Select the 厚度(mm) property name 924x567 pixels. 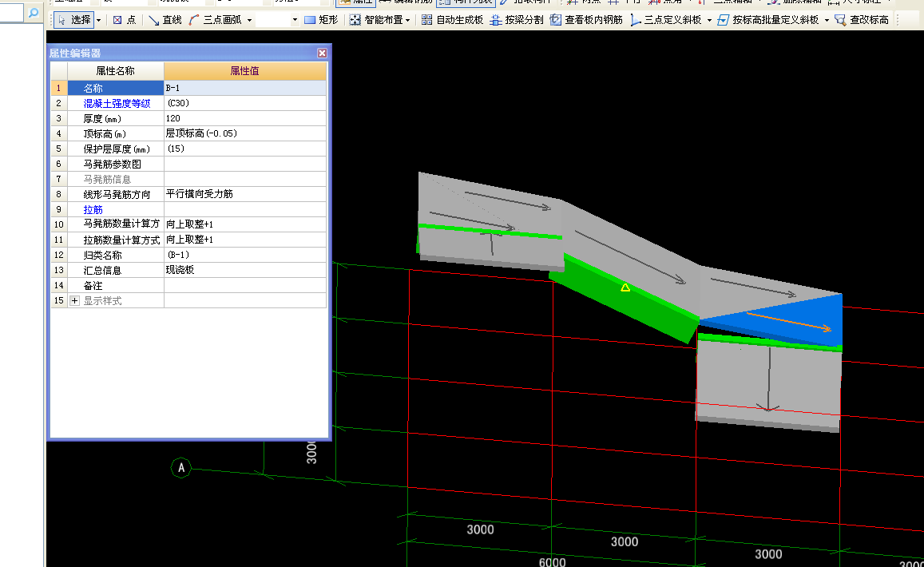(x=102, y=118)
